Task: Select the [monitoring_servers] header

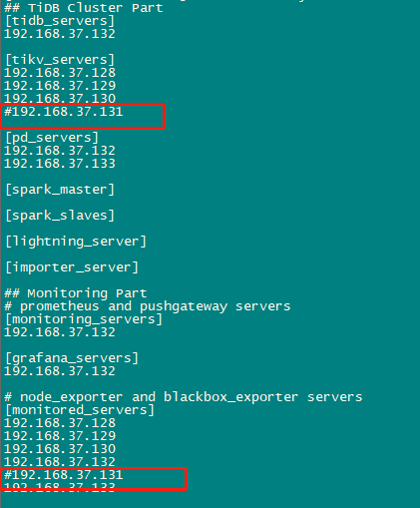Action: pos(84,319)
